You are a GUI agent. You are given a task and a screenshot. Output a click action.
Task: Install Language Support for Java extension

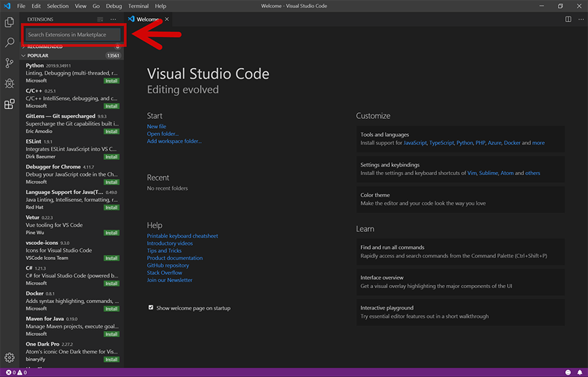tap(111, 207)
